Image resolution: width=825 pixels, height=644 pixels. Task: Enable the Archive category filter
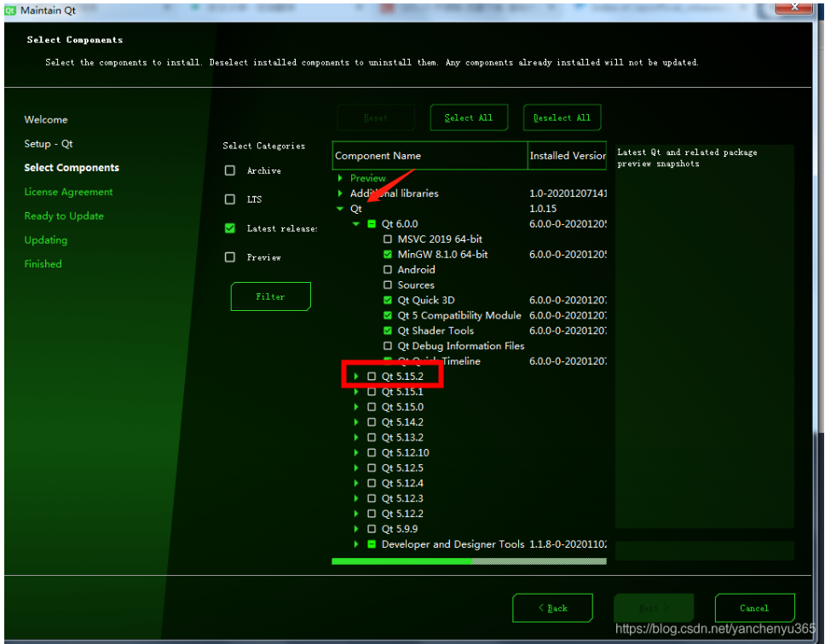pyautogui.click(x=229, y=170)
